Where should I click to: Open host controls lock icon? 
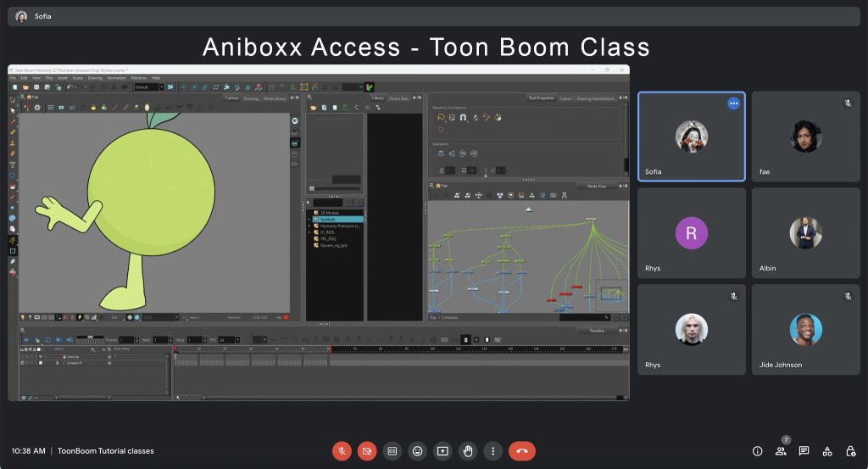click(851, 451)
